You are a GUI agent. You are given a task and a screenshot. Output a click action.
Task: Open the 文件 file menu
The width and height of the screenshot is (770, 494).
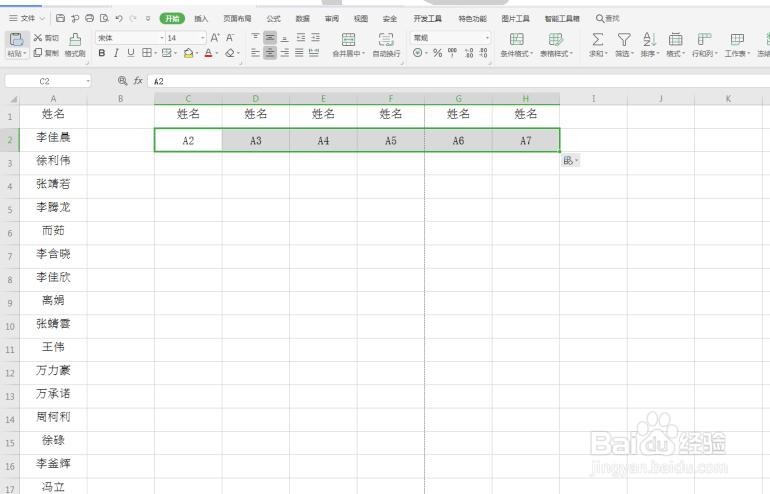(27, 18)
